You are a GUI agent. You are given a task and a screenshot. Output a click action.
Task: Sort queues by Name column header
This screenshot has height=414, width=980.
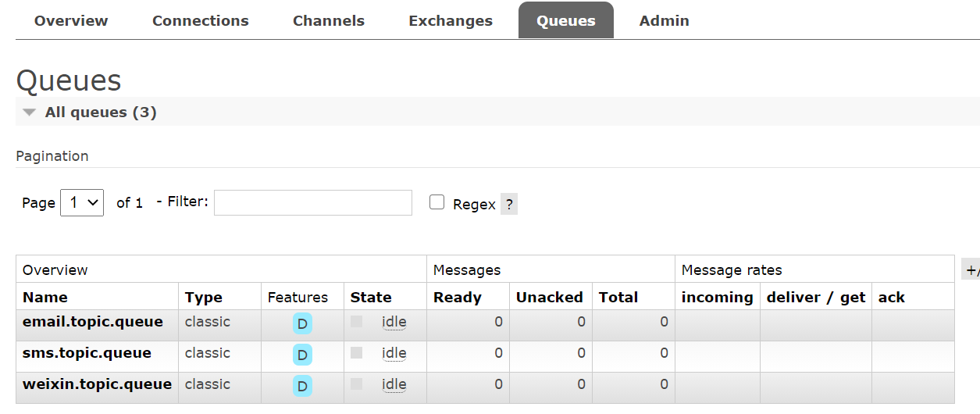45,298
